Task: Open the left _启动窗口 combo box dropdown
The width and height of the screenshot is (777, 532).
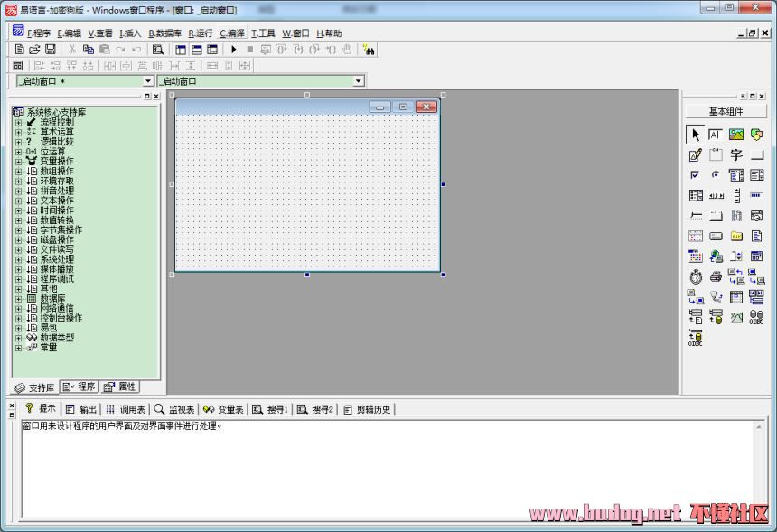Action: point(147,80)
